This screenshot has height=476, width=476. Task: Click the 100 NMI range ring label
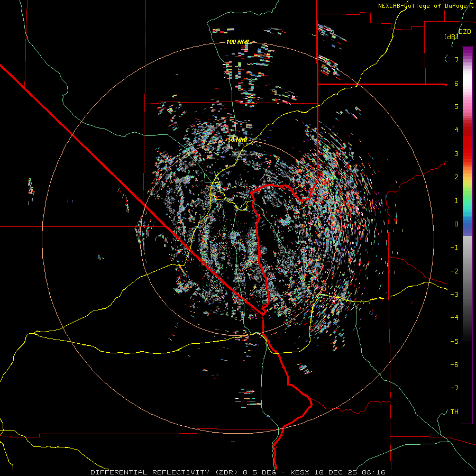click(x=239, y=42)
